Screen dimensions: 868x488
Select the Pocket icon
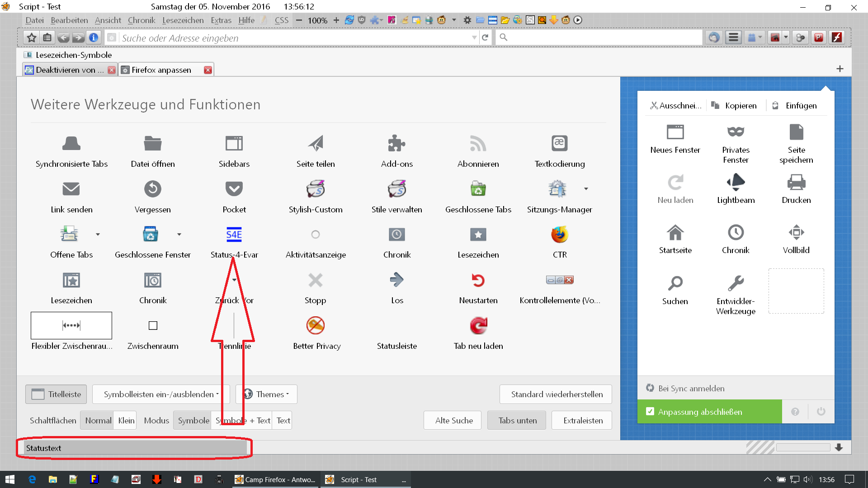(x=234, y=189)
